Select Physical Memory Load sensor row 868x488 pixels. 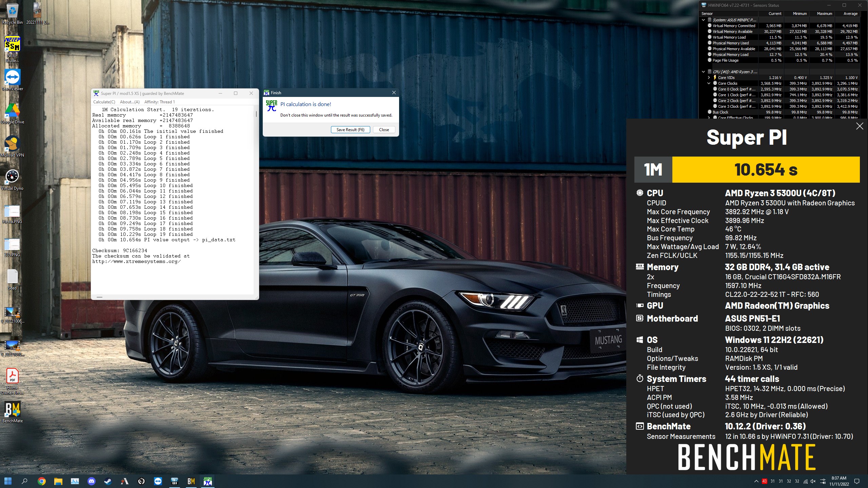click(x=780, y=55)
